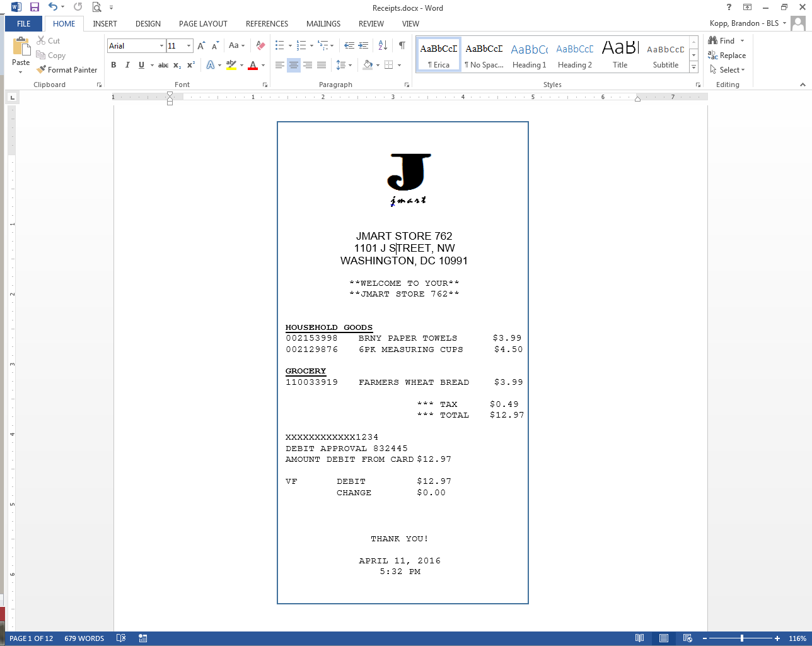Adjust the zoom slider handle

point(742,638)
